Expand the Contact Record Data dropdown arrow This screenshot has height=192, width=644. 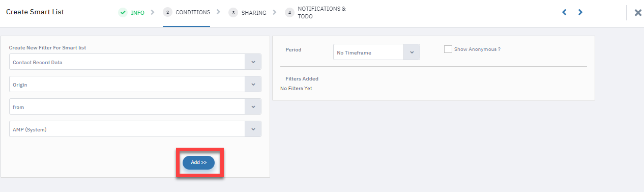pyautogui.click(x=253, y=62)
